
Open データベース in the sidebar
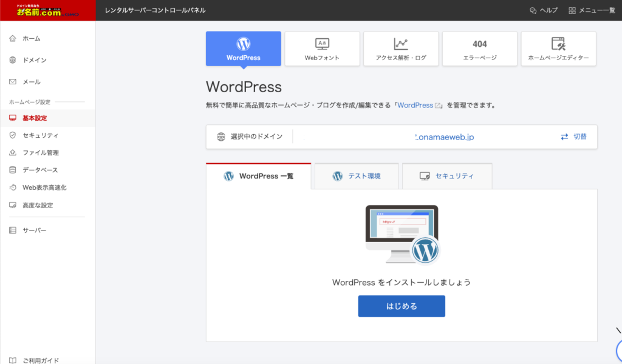point(47,170)
